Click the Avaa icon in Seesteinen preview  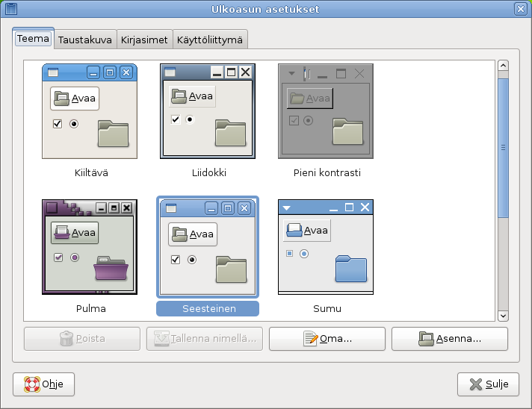[179, 234]
